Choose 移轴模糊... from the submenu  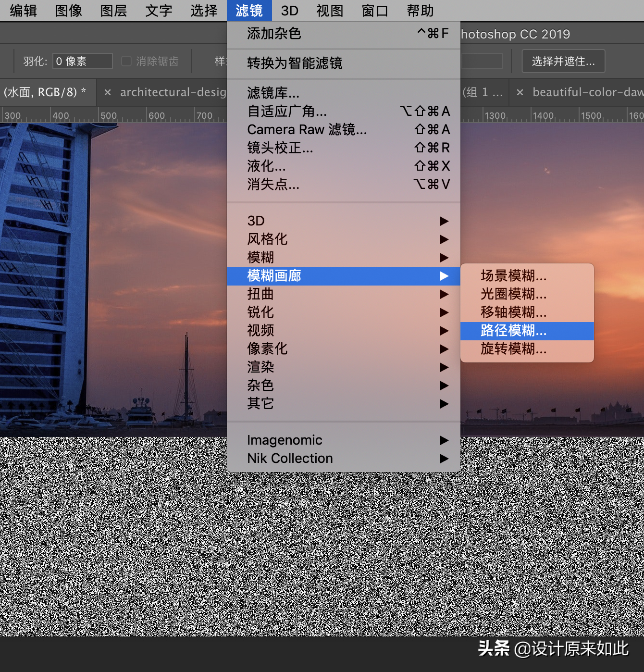tap(527, 312)
